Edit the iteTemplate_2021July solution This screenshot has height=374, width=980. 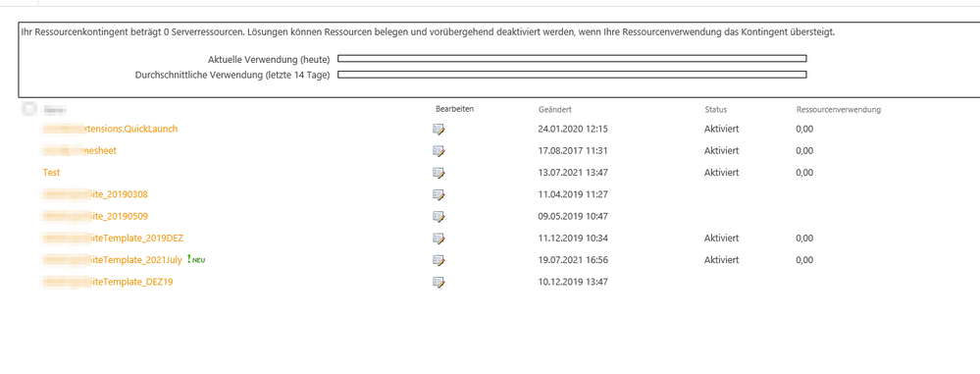point(438,260)
